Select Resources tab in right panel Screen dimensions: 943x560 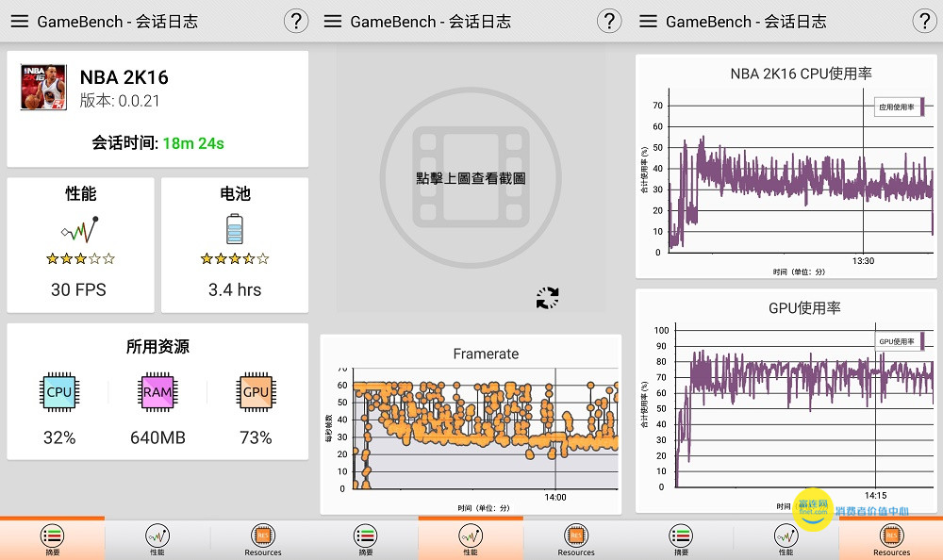(x=891, y=539)
